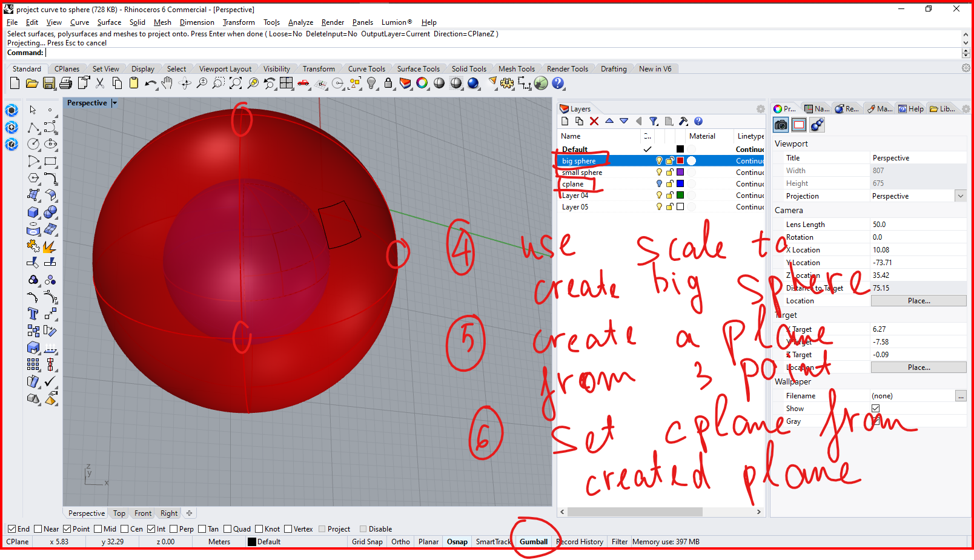Hide the small sphere layer
974x560 pixels.
659,172
